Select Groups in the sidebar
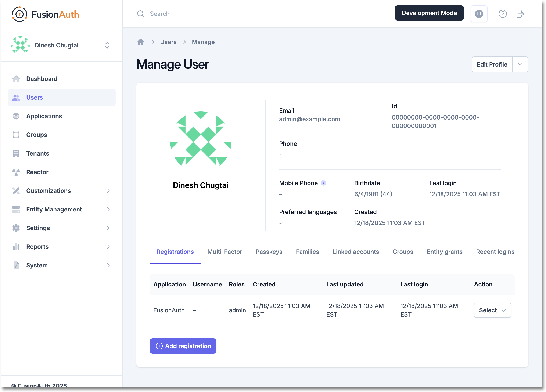This screenshot has height=392, width=546. [x=36, y=135]
